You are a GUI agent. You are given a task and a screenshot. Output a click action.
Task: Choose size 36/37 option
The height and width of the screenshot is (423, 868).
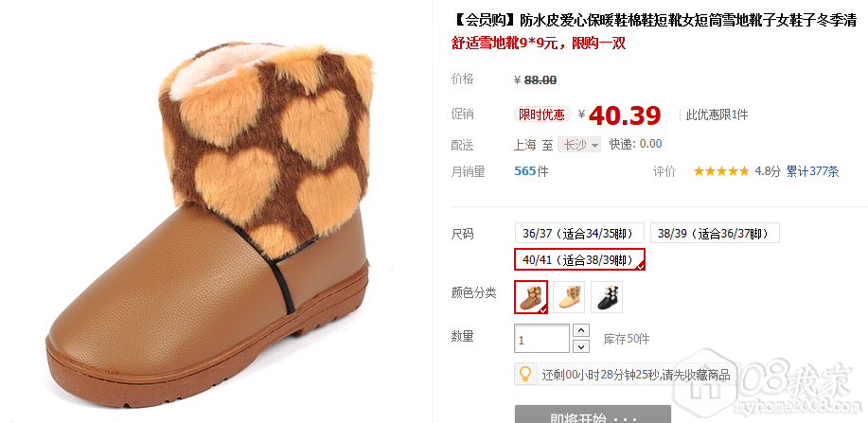click(579, 233)
